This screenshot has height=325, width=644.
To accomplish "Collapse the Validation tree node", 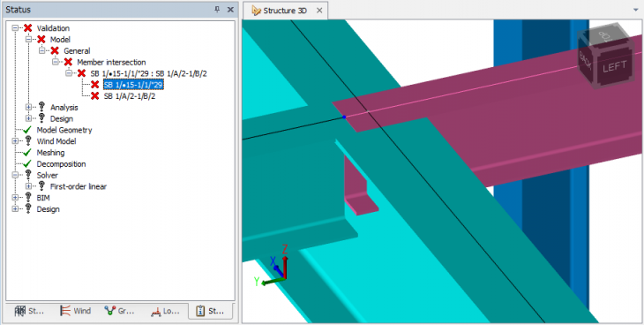I will tap(15, 28).
